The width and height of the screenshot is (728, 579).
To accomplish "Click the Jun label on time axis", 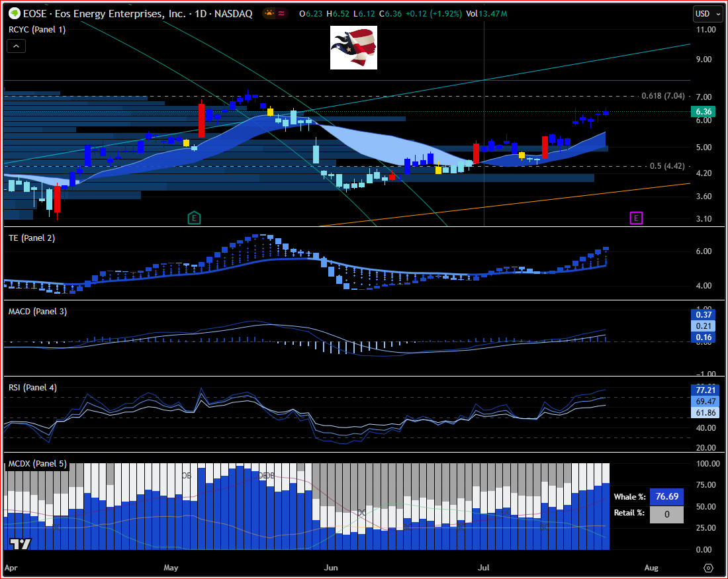I will [x=330, y=567].
